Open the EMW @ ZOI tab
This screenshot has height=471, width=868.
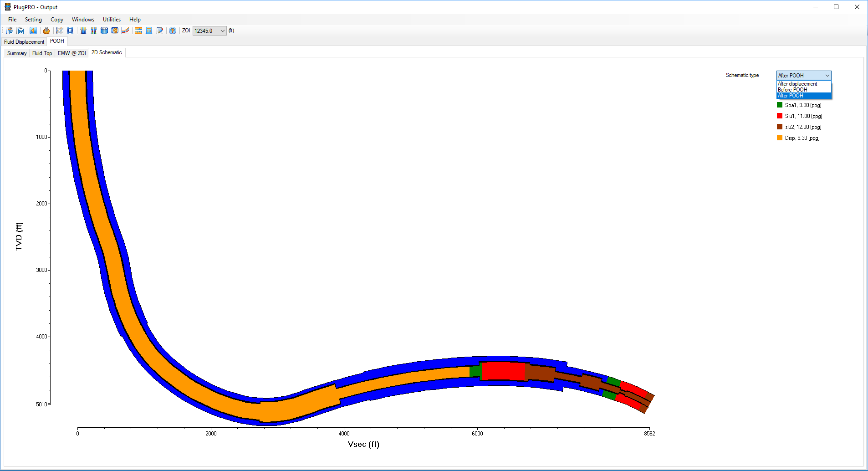coord(71,53)
